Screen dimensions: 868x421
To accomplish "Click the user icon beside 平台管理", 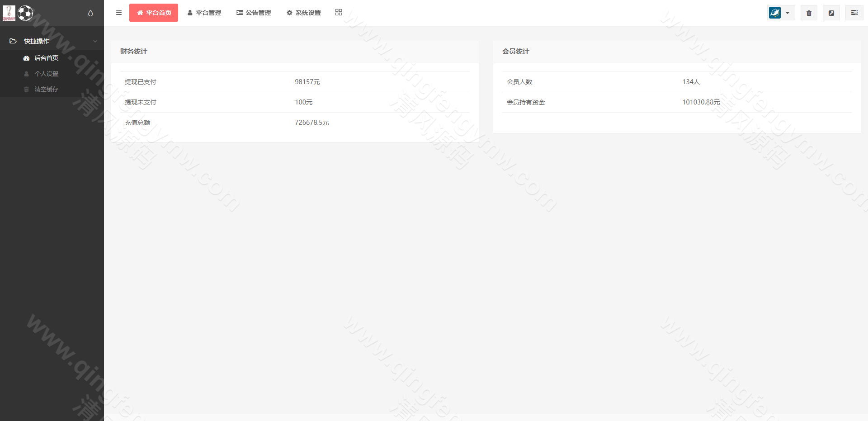I will tap(189, 12).
